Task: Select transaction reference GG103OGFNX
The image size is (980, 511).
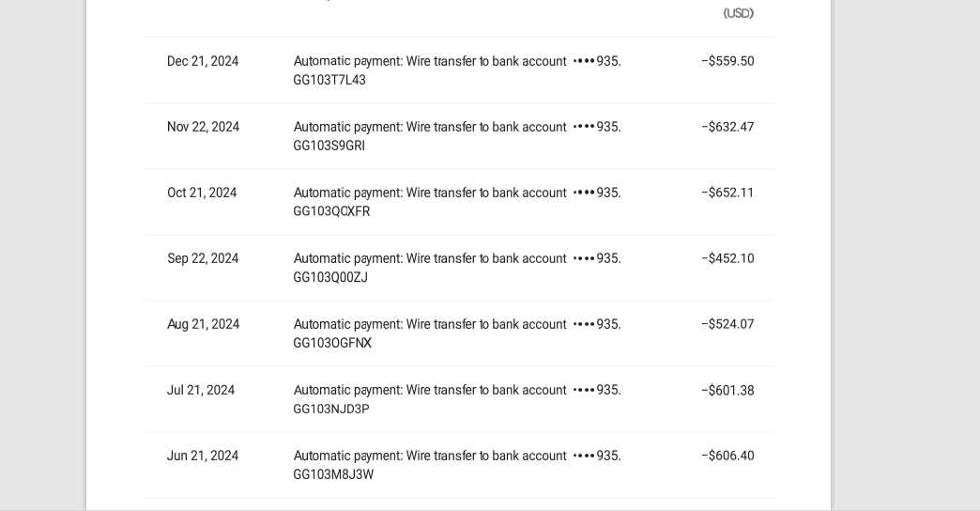Action: coord(332,343)
